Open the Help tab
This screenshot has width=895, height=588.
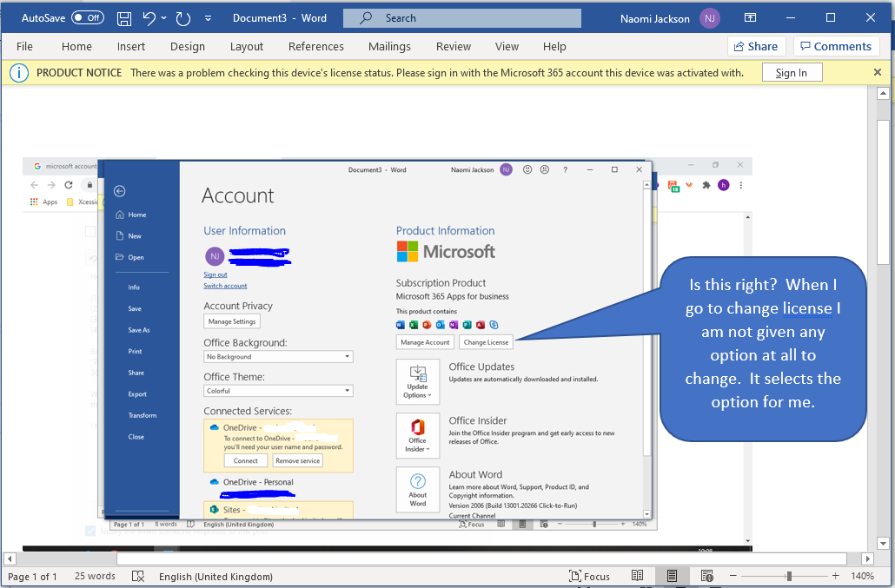click(554, 46)
